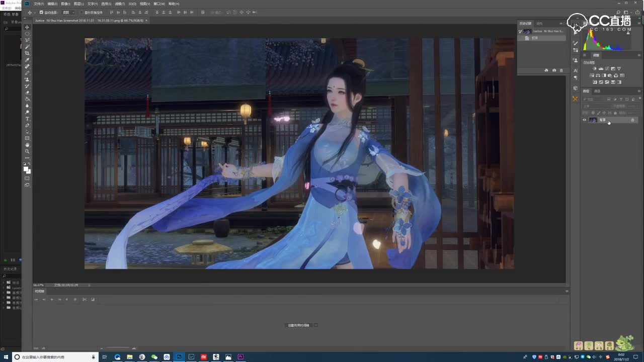Switch to the Channels tab
The width and height of the screenshot is (644, 362).
coord(597,91)
